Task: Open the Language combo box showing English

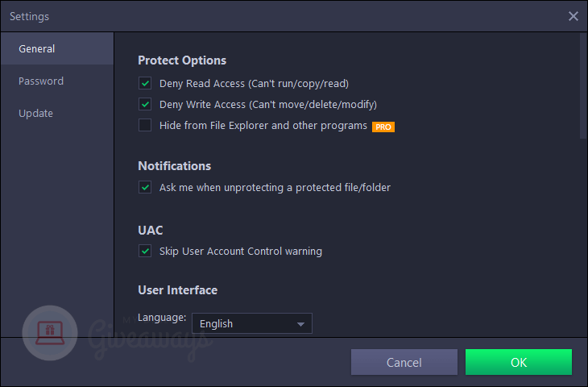Action: point(252,323)
